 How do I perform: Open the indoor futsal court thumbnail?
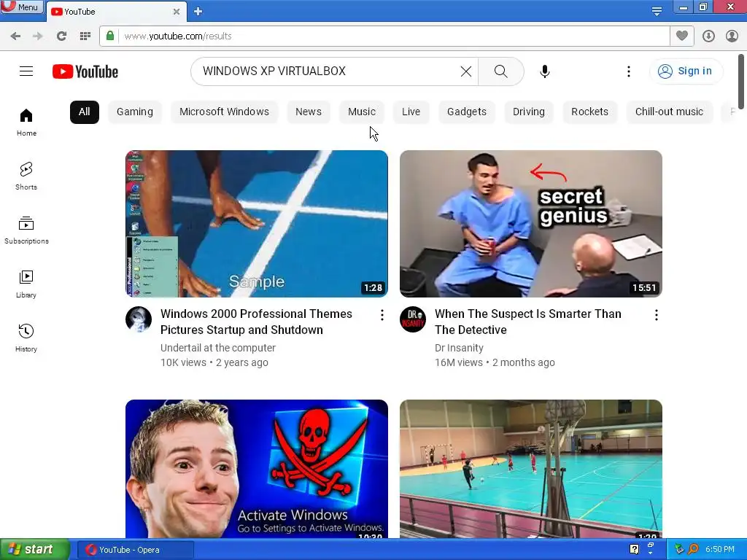tap(531, 469)
